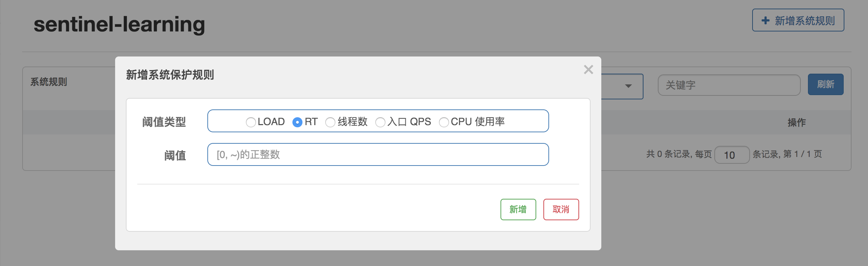This screenshot has width=868, height=266.
Task: Click the red 取消 cancel button
Action: pos(561,209)
